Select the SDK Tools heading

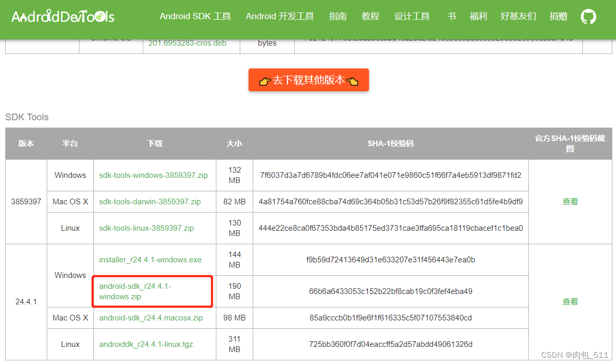26,117
